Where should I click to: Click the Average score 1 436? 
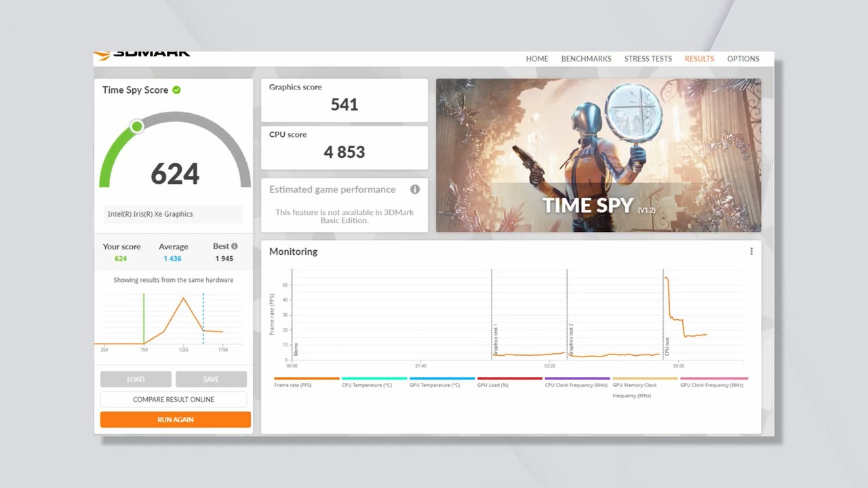[x=172, y=259]
